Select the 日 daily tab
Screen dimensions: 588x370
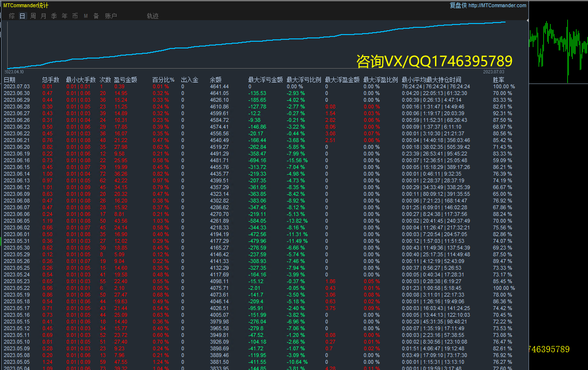point(23,16)
